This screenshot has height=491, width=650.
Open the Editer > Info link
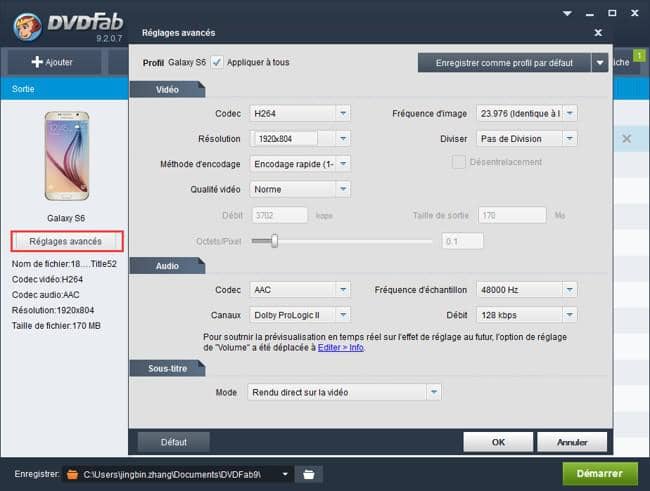tap(341, 347)
